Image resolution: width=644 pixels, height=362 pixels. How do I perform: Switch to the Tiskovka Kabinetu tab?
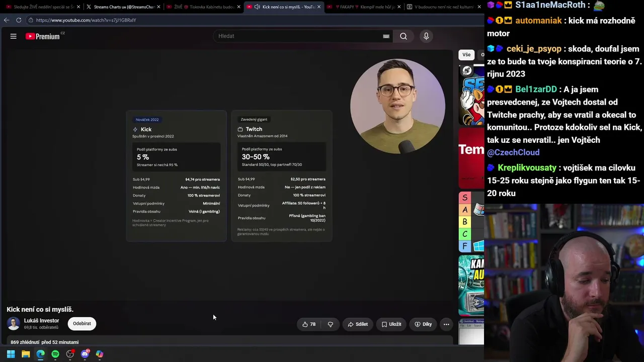pos(204,7)
